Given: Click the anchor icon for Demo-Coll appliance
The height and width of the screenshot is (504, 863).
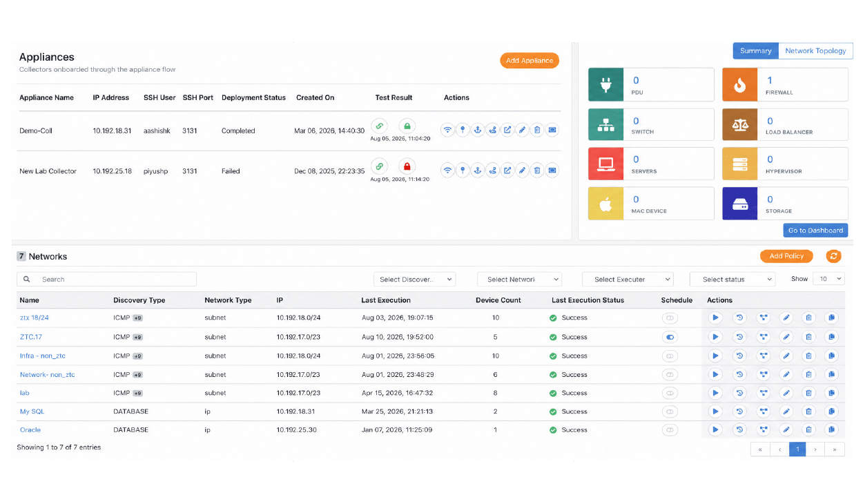Looking at the screenshot, I should (x=477, y=129).
